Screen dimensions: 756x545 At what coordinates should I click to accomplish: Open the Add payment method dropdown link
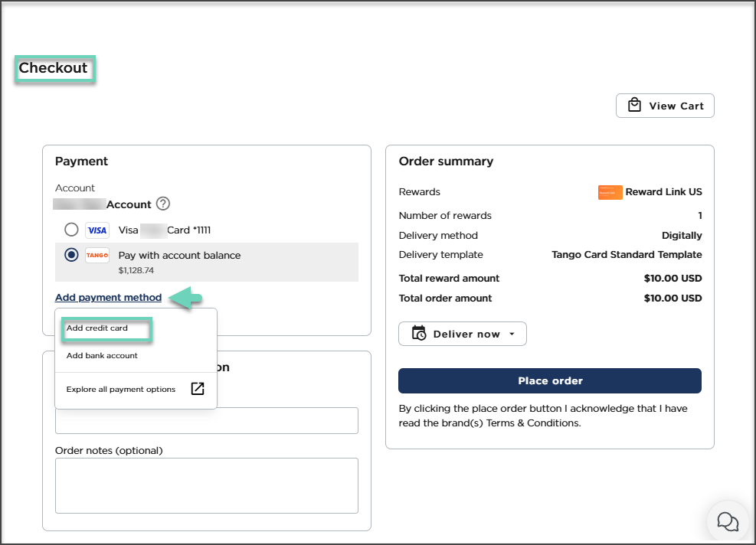tap(108, 298)
